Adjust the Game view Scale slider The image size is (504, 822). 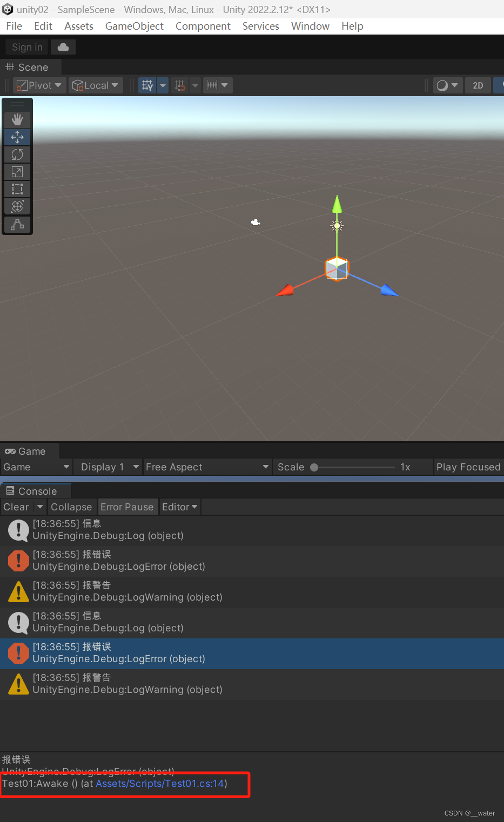pos(314,467)
